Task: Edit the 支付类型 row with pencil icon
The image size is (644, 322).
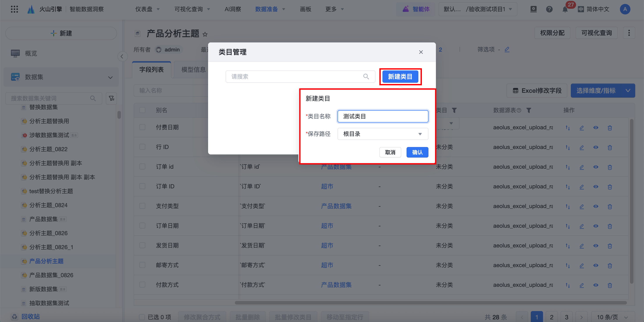Action: [582, 206]
